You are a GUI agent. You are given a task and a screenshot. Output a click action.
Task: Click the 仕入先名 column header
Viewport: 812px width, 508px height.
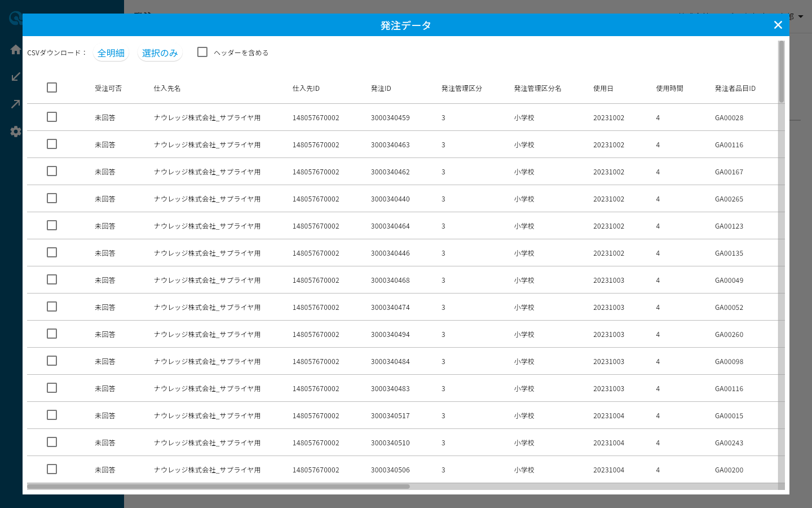coord(167,89)
